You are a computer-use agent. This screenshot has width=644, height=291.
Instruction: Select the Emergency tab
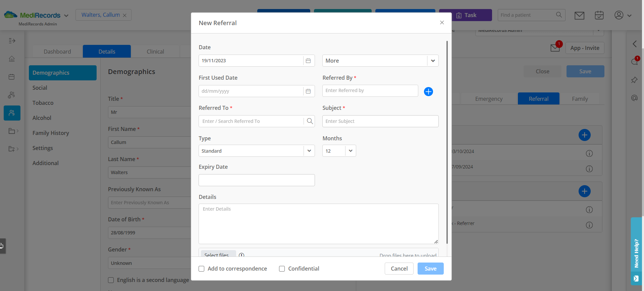(x=489, y=99)
